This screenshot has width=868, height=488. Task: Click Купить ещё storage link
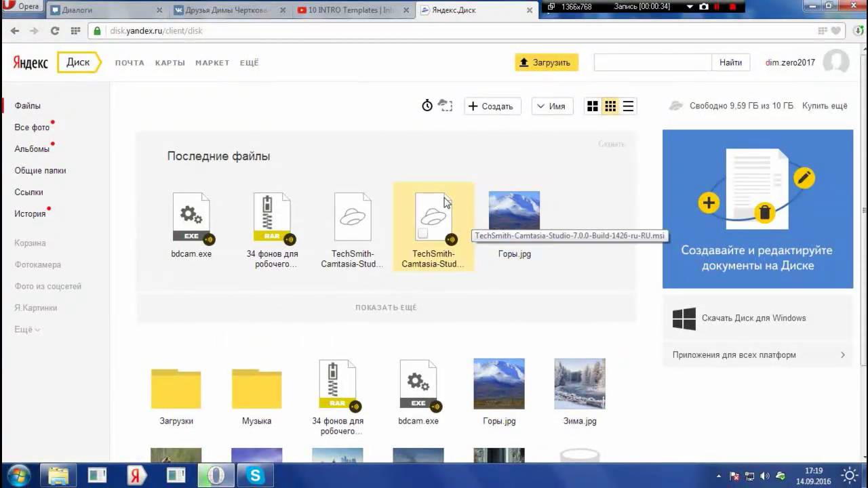825,106
